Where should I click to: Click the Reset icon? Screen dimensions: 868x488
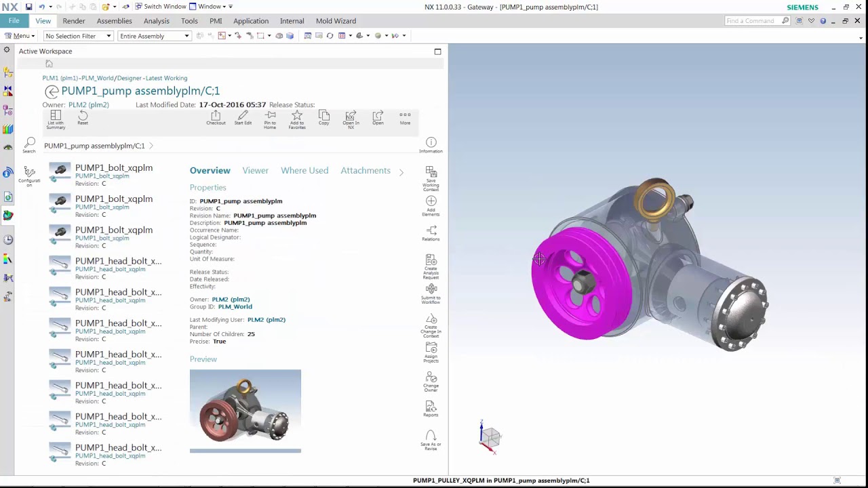click(83, 118)
